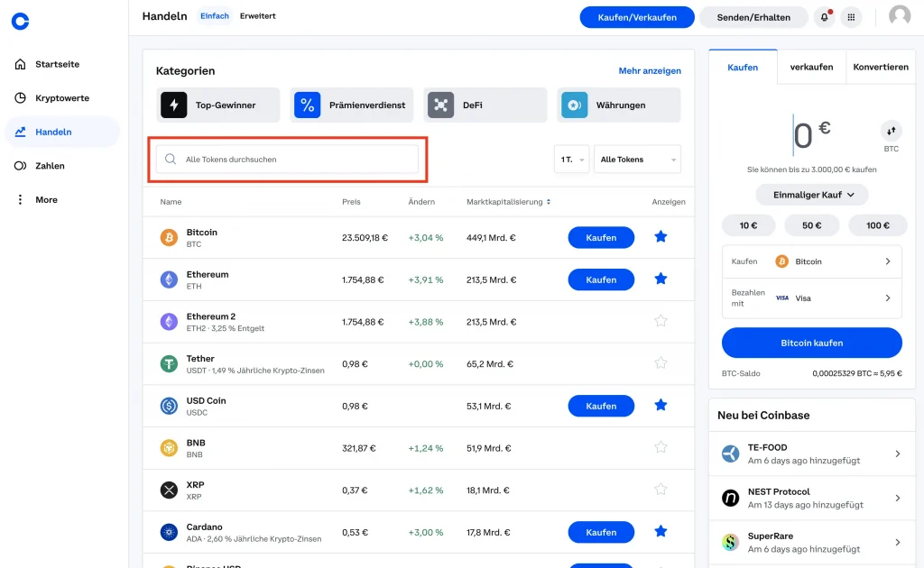The image size is (924, 568).
Task: Sort by Marktkapitalisierung column header
Action: (x=509, y=202)
